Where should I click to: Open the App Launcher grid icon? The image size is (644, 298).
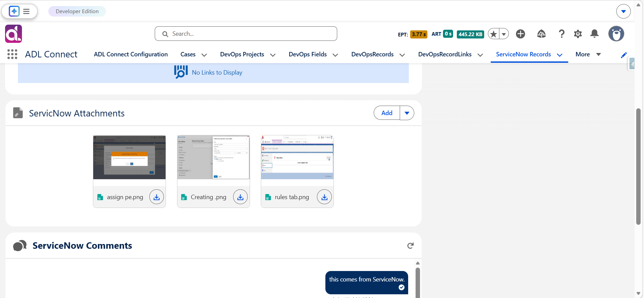pyautogui.click(x=12, y=54)
